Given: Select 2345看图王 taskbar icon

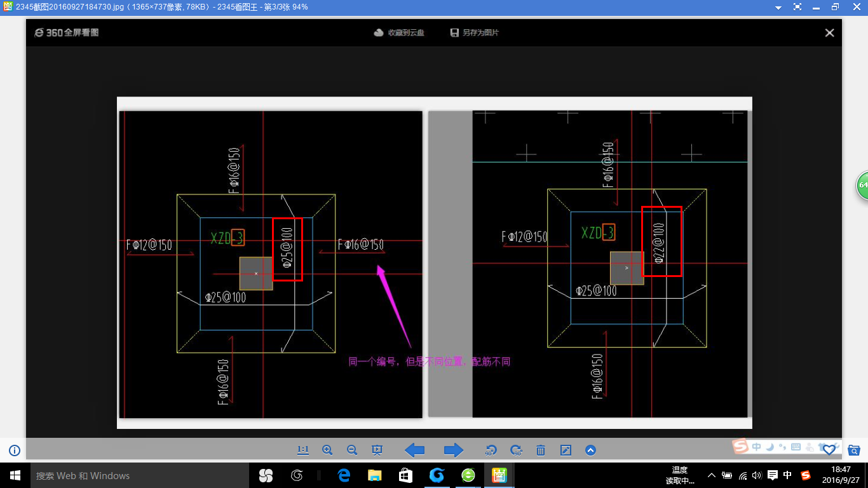Looking at the screenshot, I should tap(499, 475).
